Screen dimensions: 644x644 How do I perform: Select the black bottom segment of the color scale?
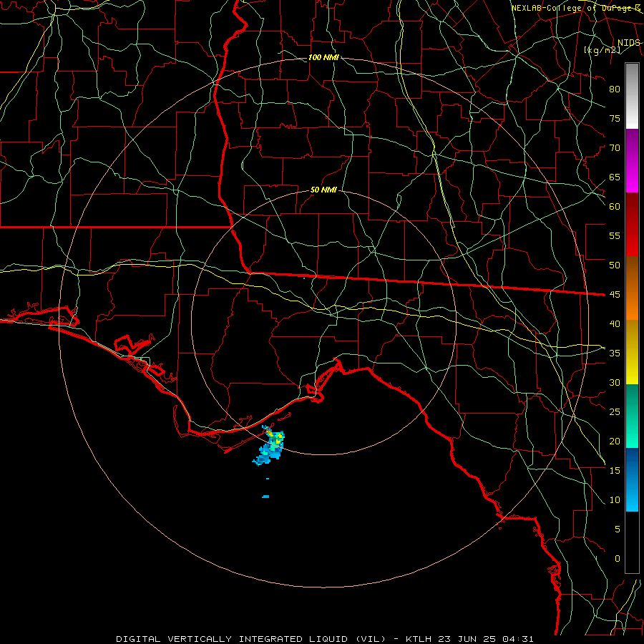click(632, 542)
